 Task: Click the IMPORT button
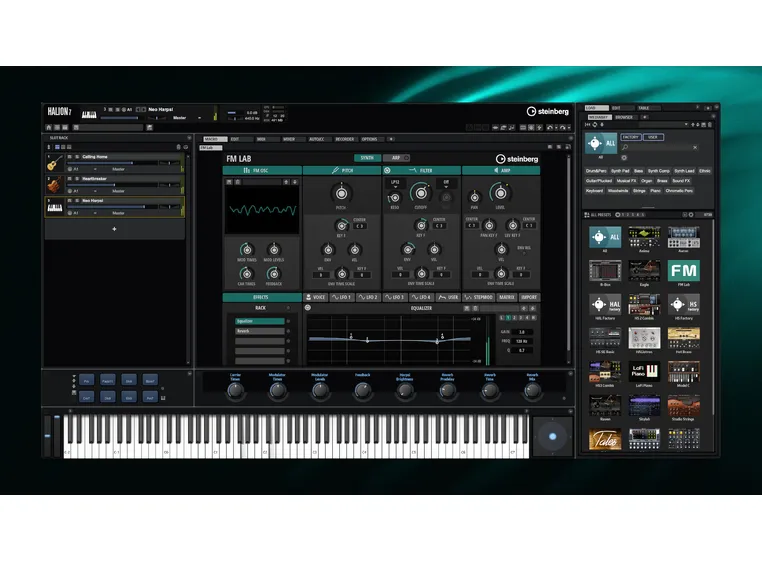[x=529, y=297]
